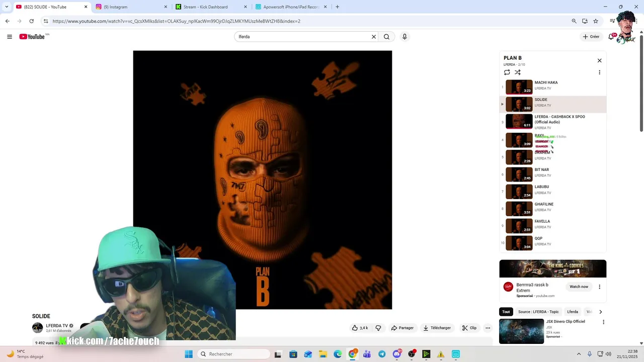Play FAVELLA from the playlist
Viewport: 644px width, 362px height.
coord(553,226)
